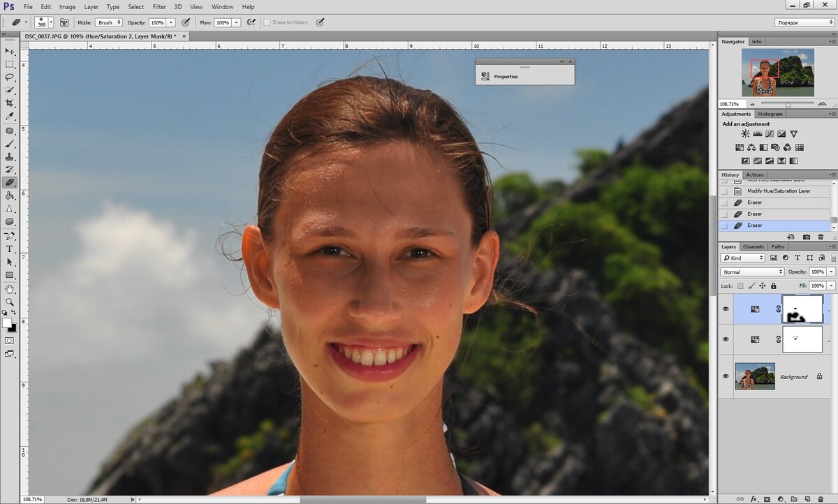Viewport: 838px width, 504px height.
Task: Click the Navigator image thumbnail
Action: pos(778,73)
